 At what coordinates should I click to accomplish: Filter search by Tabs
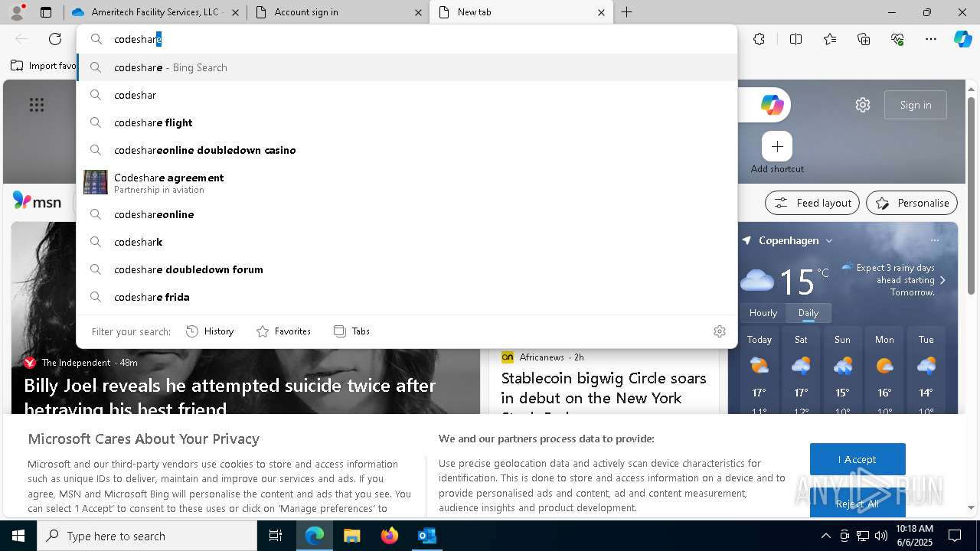(351, 331)
